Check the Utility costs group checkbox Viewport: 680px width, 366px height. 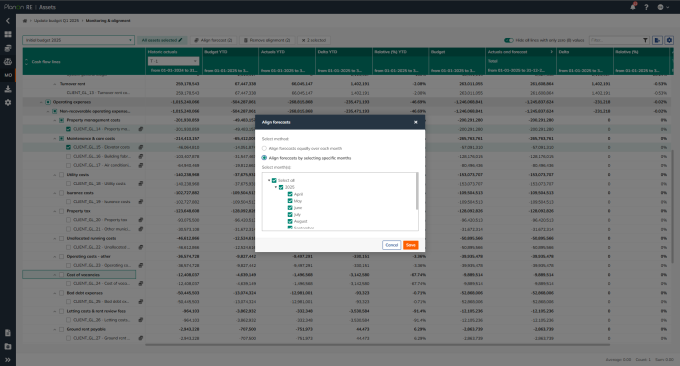62,175
